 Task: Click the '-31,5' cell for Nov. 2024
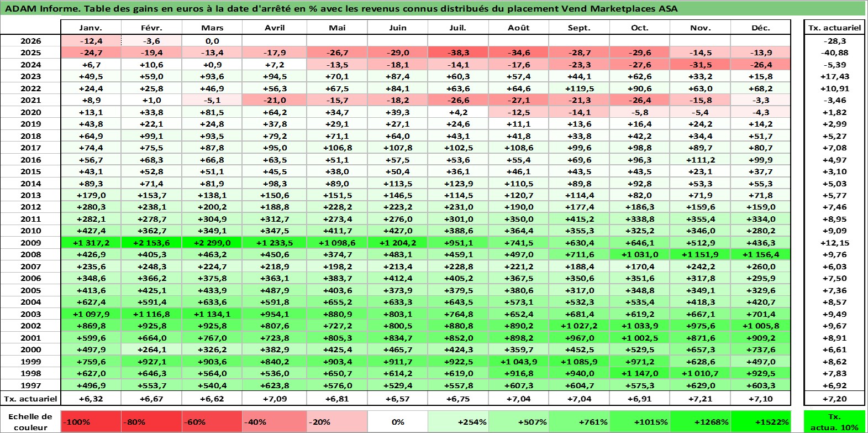(x=700, y=65)
